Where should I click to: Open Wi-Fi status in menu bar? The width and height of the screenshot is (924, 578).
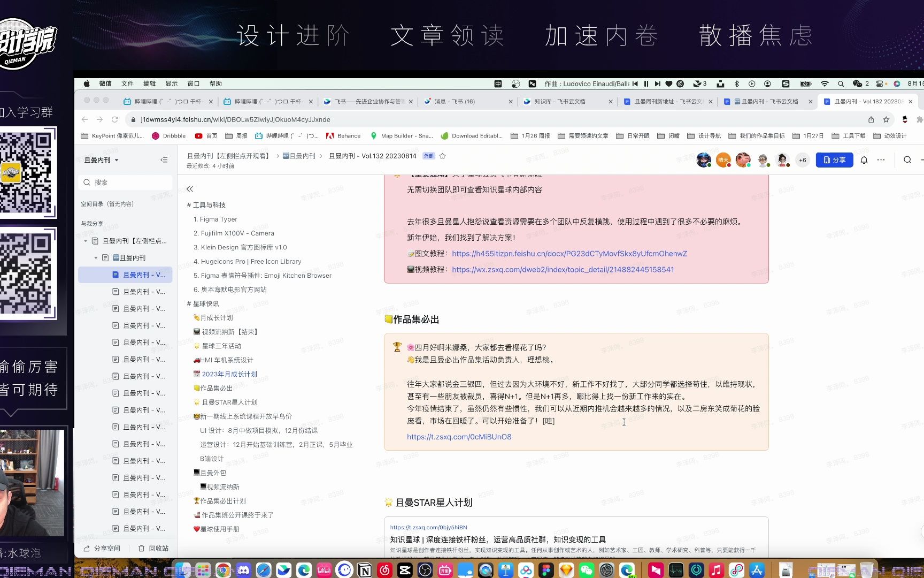pyautogui.click(x=825, y=83)
